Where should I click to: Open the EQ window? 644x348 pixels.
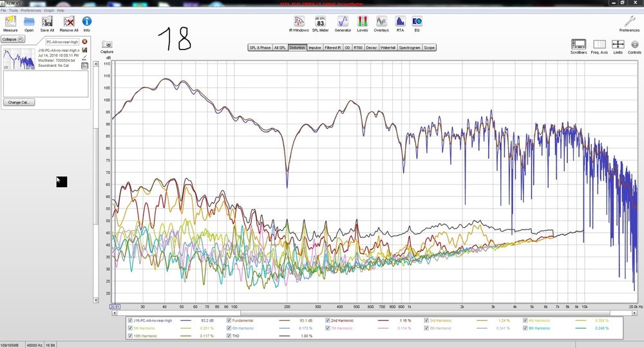click(x=417, y=21)
